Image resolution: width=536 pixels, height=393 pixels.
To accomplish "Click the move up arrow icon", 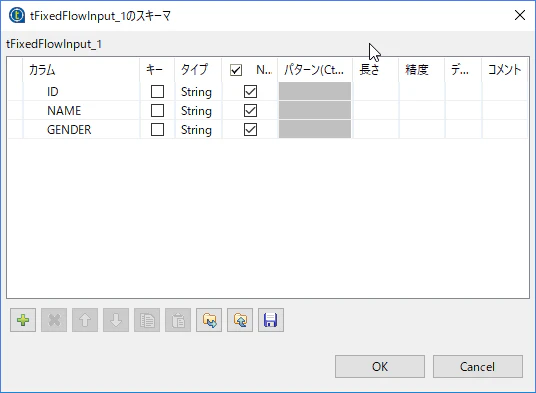I will pos(85,320).
